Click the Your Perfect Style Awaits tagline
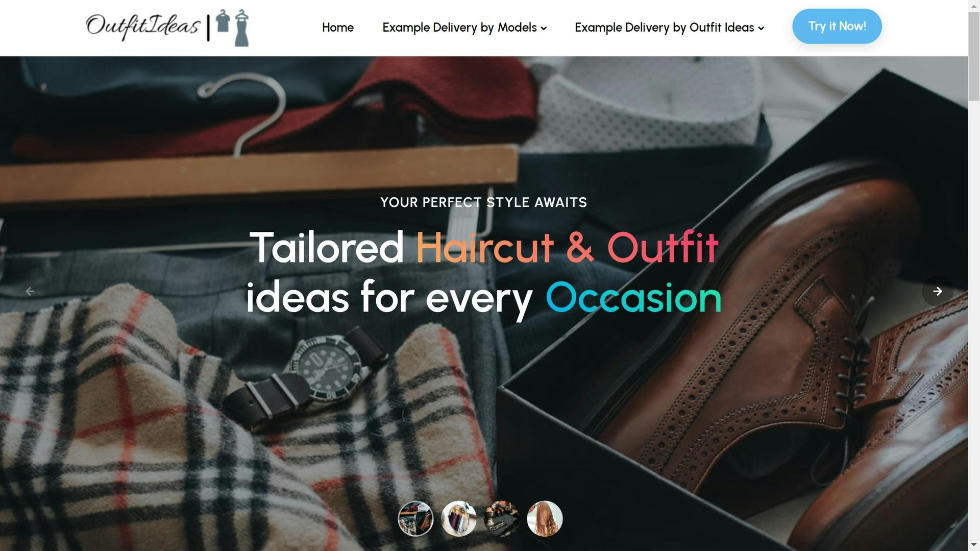 tap(484, 203)
